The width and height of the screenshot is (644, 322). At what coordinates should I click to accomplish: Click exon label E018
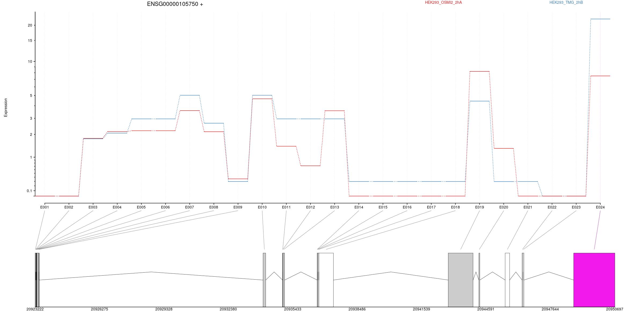455,207
